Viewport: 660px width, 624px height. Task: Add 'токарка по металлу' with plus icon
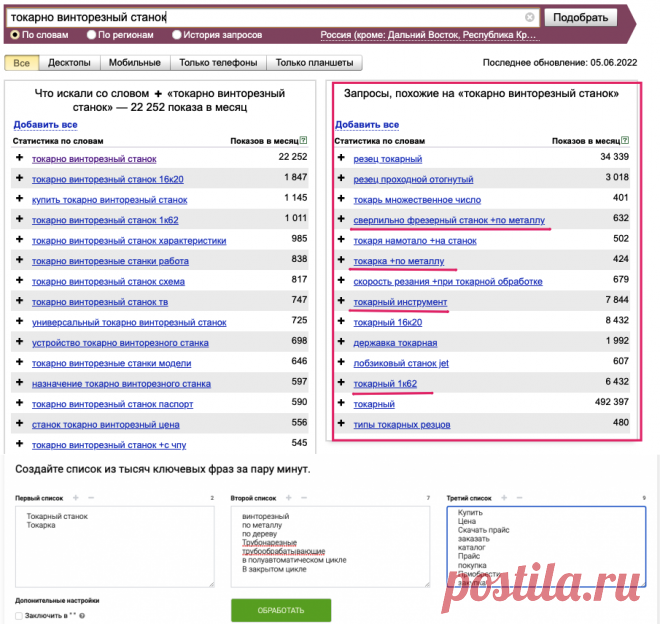pos(341,259)
